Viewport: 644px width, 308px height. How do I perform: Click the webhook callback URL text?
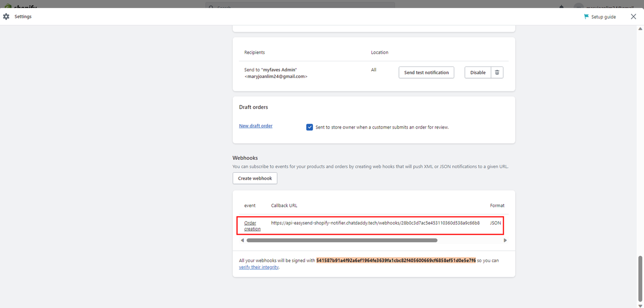[375, 223]
